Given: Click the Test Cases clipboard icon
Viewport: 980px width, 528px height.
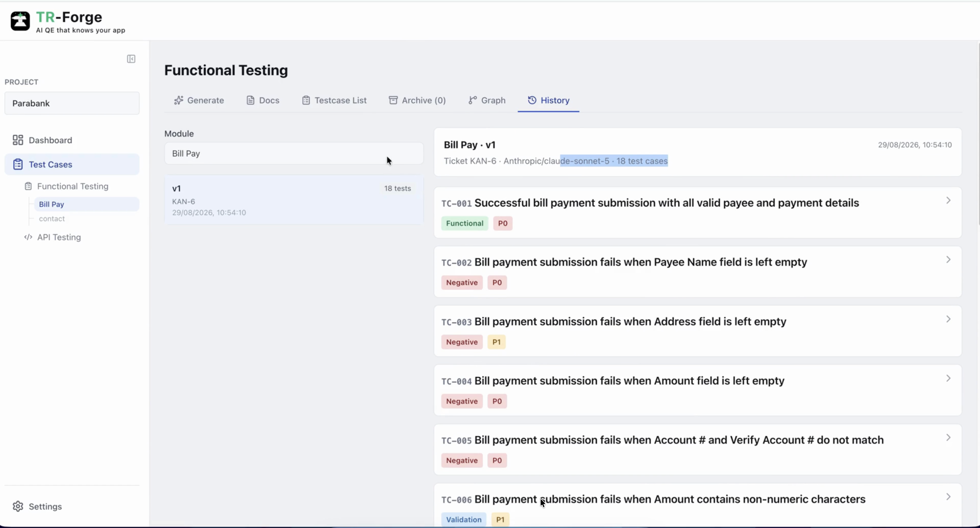Looking at the screenshot, I should [18, 164].
